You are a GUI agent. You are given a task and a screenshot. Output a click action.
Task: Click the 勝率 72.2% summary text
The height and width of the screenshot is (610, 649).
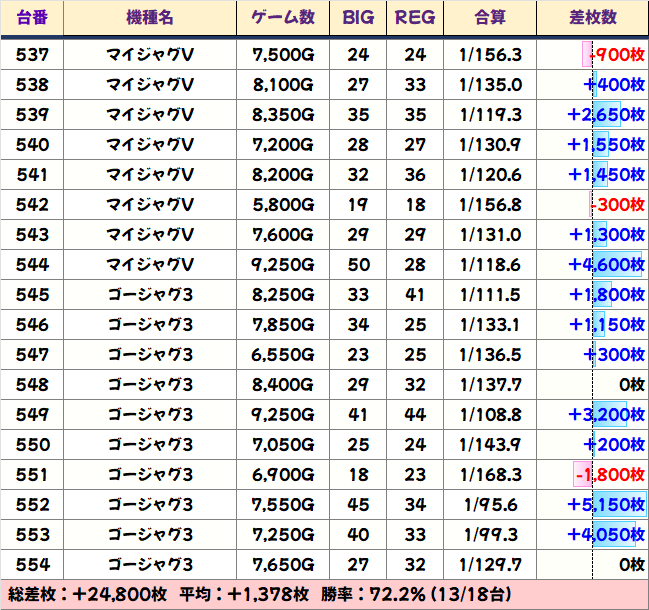416,595
